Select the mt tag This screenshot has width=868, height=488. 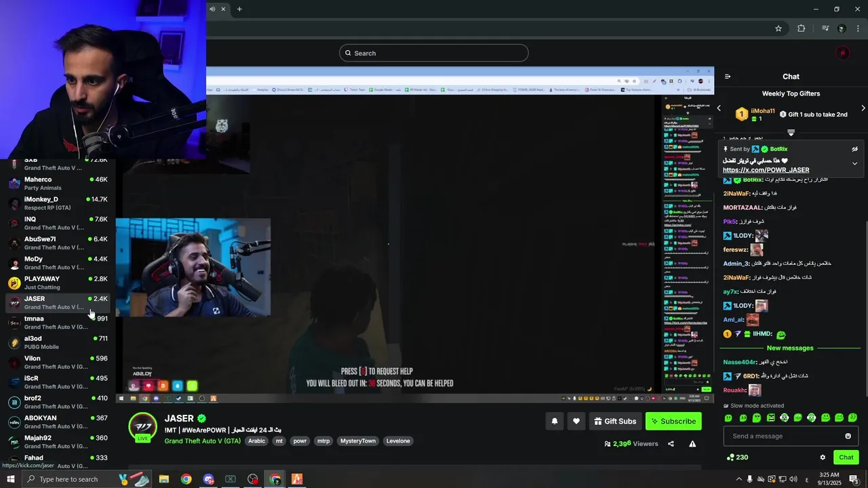(x=279, y=441)
